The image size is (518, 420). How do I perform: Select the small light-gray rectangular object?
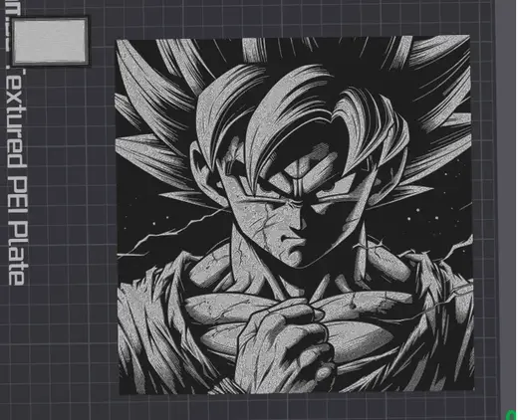50,41
